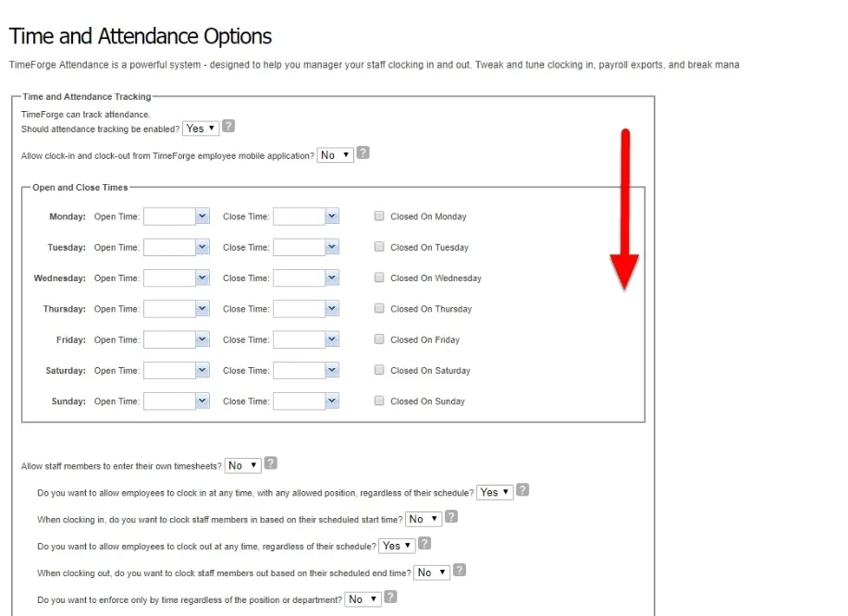The width and height of the screenshot is (848, 616).
Task: Check Closed On Sunday
Action: pos(379,400)
